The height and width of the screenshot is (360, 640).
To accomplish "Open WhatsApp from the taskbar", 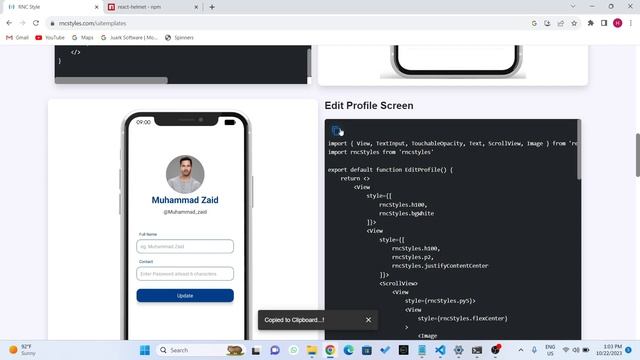I will [293, 350].
